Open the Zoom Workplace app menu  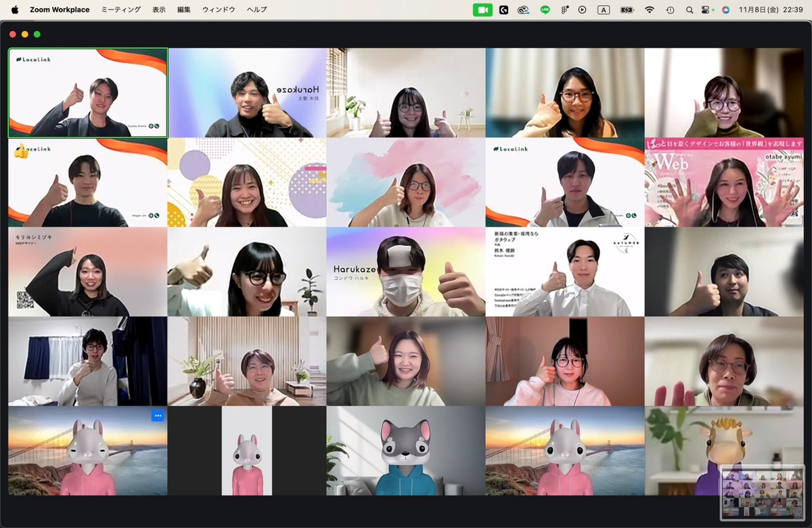click(60, 9)
